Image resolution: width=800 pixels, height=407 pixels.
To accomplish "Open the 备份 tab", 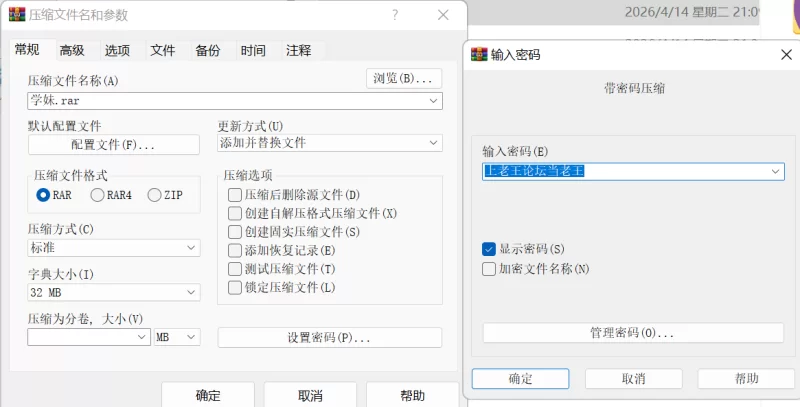I will click(207, 50).
